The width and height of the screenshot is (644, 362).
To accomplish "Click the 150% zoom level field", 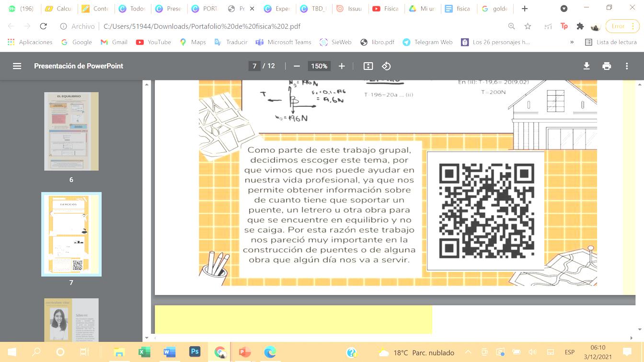I will click(x=319, y=66).
